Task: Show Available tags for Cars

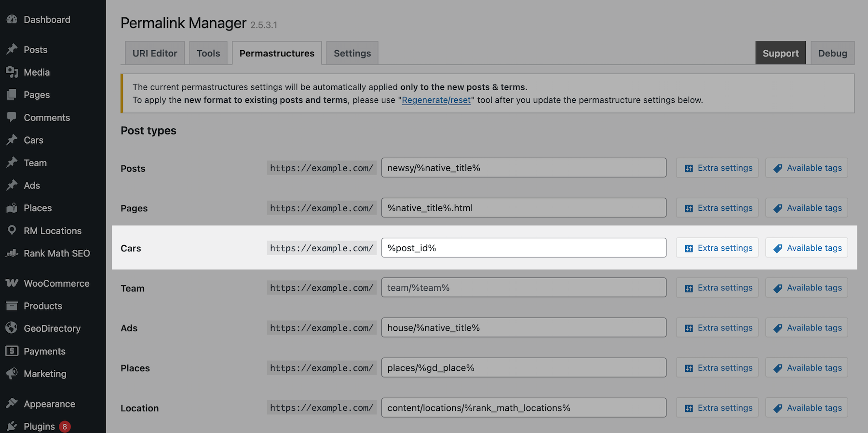Action: [806, 248]
